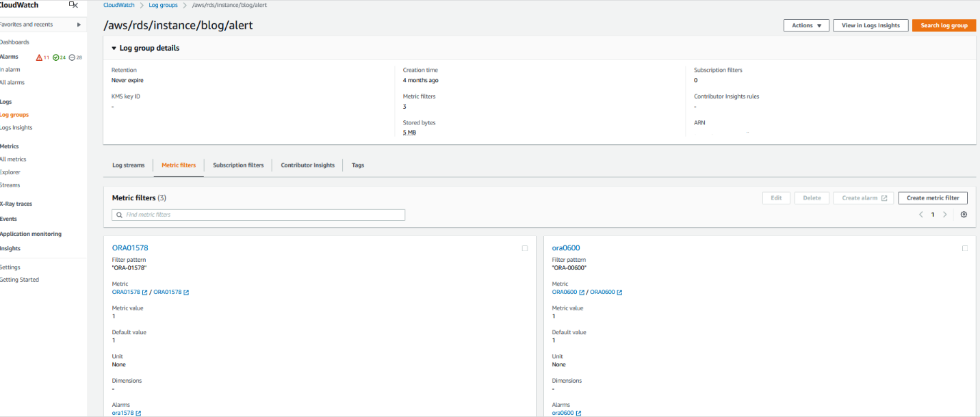
Task: Open Events in the sidebar
Action: tap(8, 219)
